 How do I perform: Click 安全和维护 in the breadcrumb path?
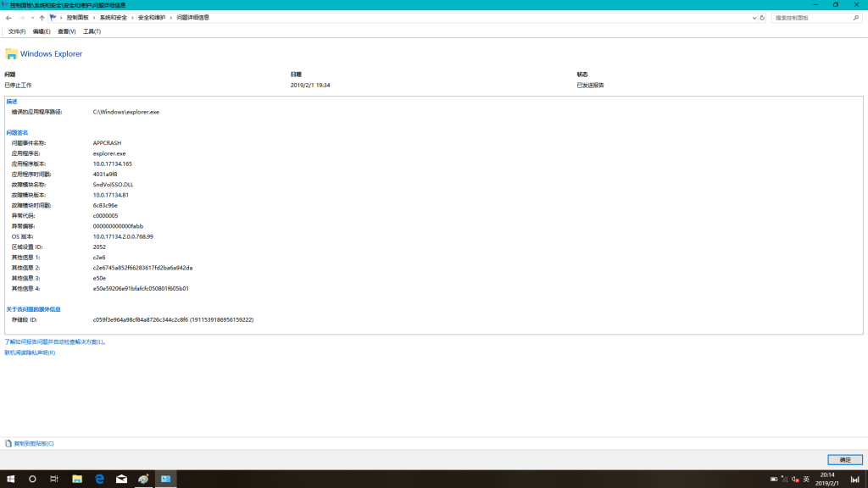pyautogui.click(x=152, y=18)
